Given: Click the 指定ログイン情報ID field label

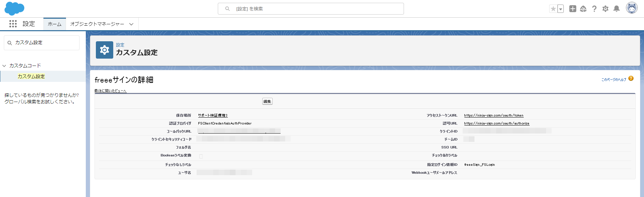Looking at the screenshot, I should pos(442,165).
